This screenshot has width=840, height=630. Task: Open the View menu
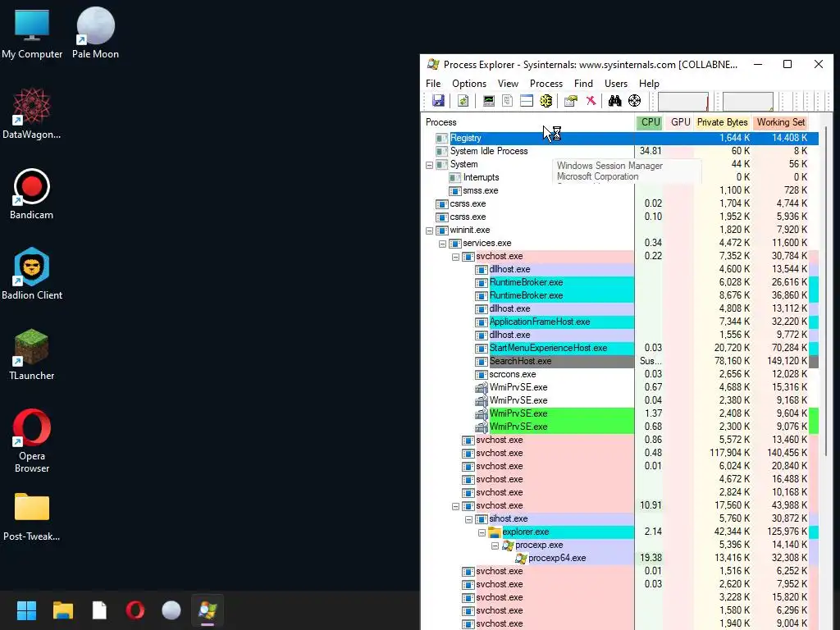(x=508, y=84)
